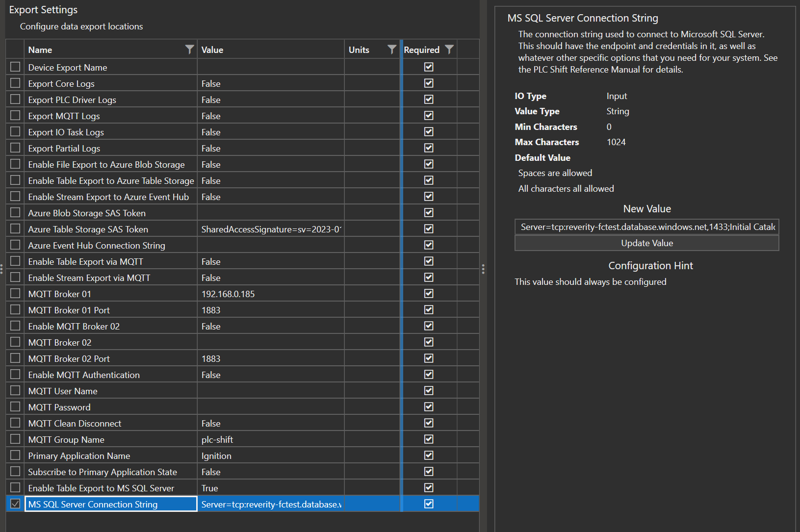Click the Units column header
Image resolution: width=800 pixels, height=532 pixels.
(x=359, y=50)
